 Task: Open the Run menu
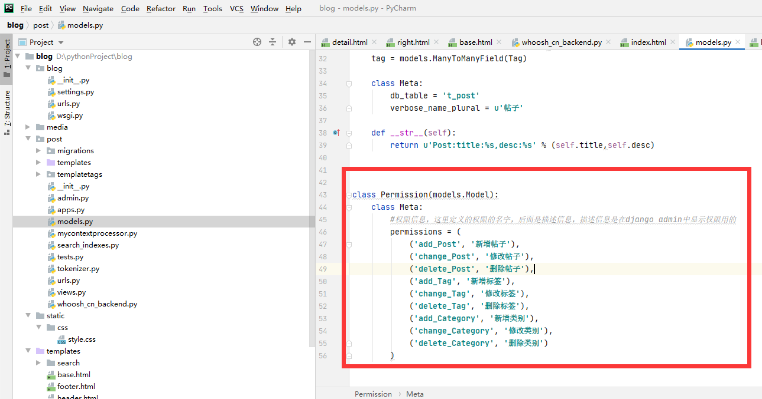189,8
